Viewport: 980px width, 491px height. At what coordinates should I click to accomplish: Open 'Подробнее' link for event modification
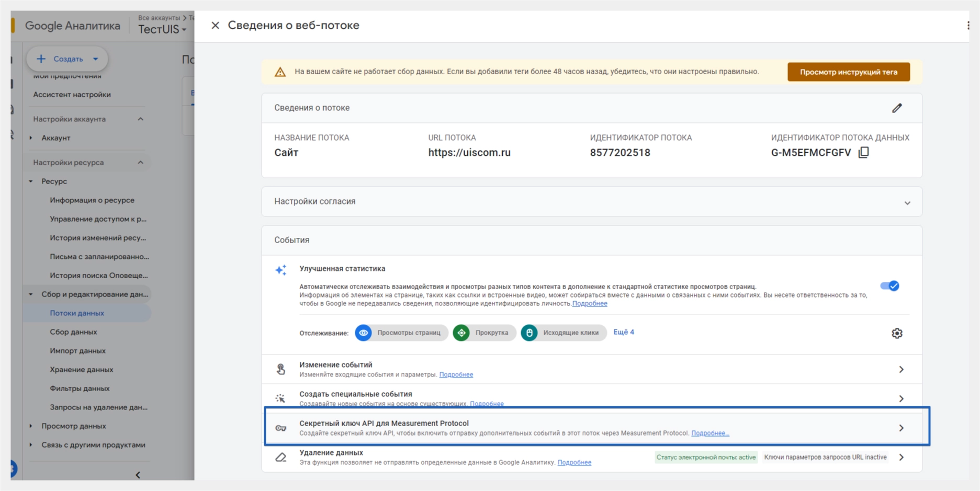tap(456, 374)
